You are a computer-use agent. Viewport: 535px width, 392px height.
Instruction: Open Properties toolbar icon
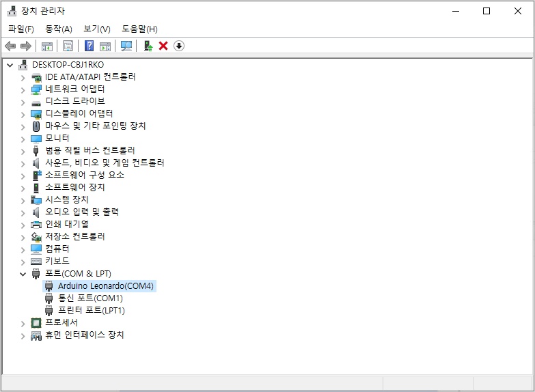68,46
